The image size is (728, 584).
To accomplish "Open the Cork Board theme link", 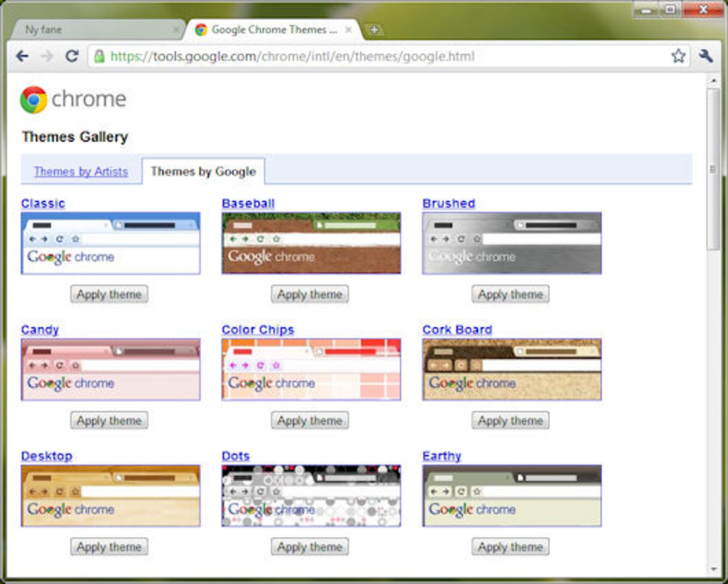I will (457, 330).
